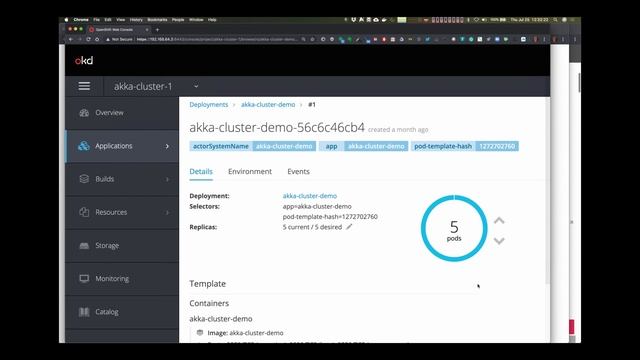Open akka-cluster-demo breadcrumb link
Image resolution: width=640 pixels, height=360 pixels.
268,104
